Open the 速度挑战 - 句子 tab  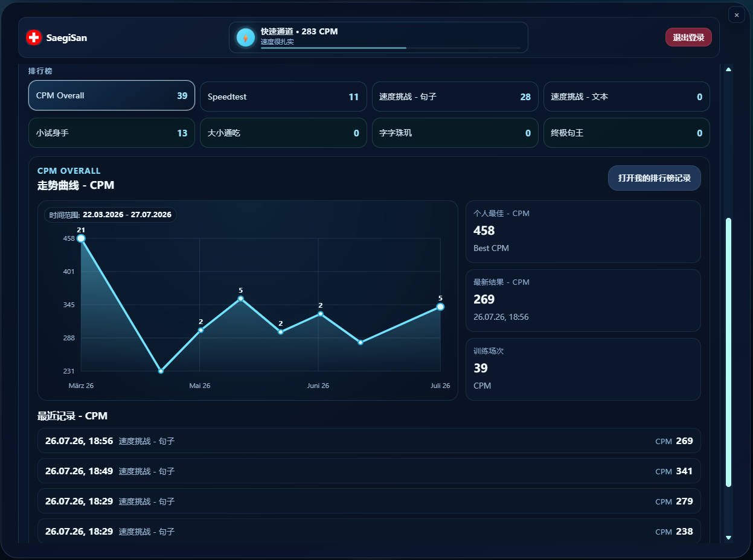[455, 97]
